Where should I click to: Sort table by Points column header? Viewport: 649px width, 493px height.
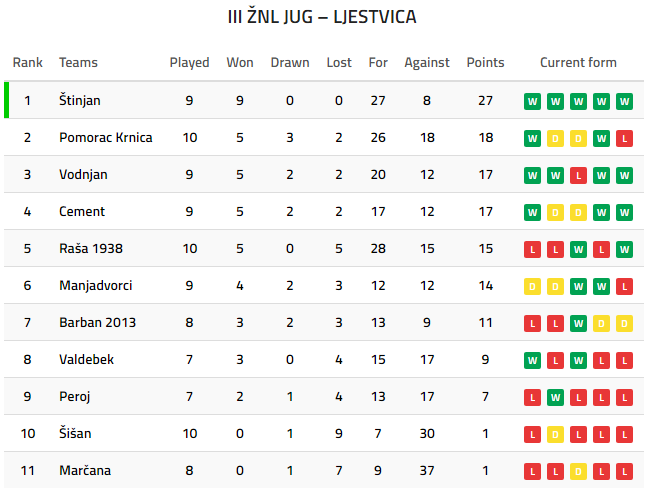(x=485, y=63)
